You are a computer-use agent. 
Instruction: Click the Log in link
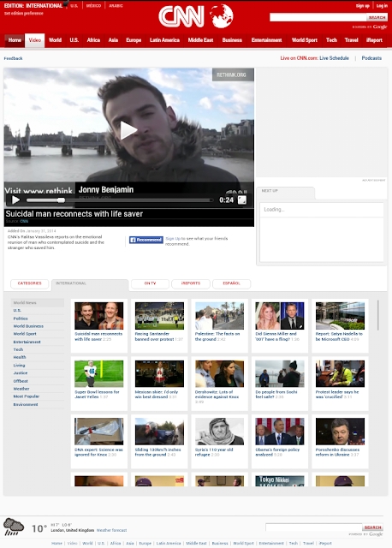(x=382, y=6)
